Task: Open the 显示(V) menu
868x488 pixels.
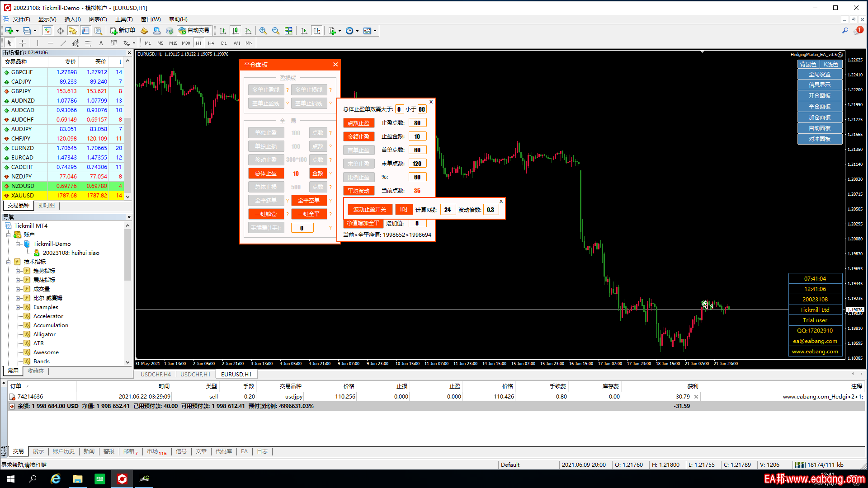Action: pos(47,19)
